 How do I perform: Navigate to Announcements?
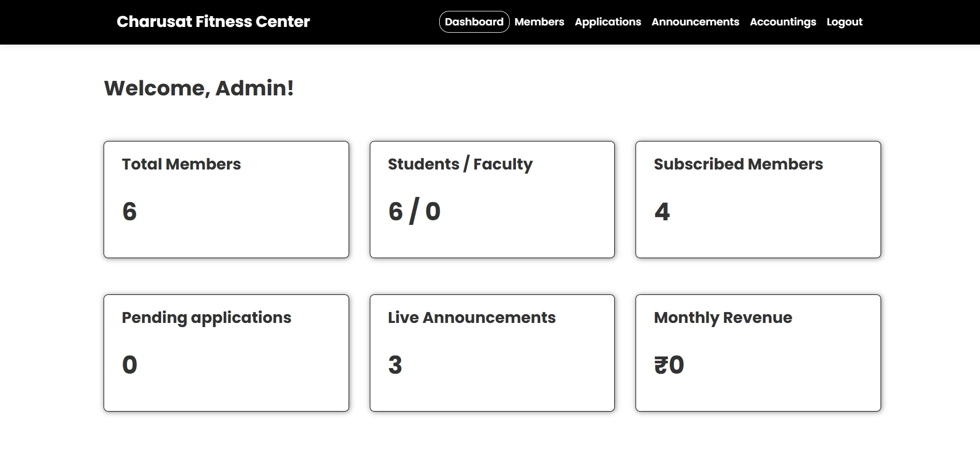click(695, 22)
